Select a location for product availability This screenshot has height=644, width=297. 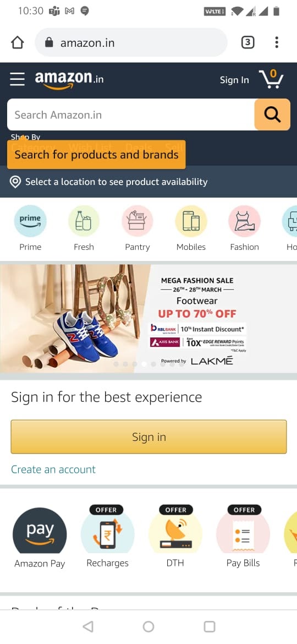click(148, 182)
